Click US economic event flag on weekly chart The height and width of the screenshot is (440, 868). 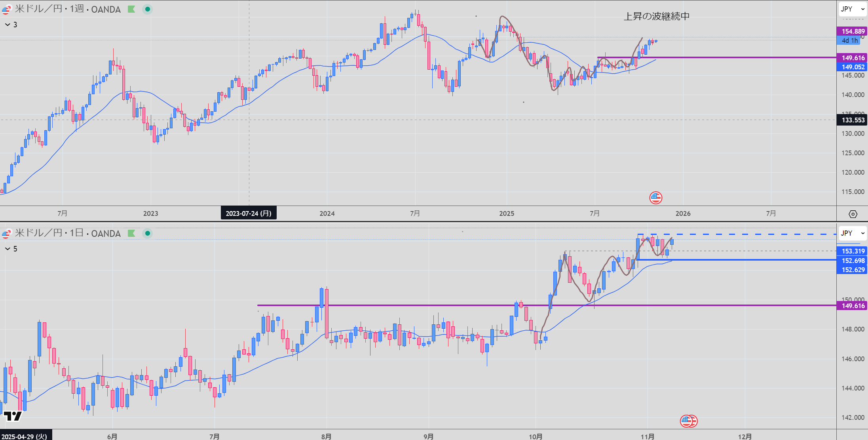pos(655,197)
